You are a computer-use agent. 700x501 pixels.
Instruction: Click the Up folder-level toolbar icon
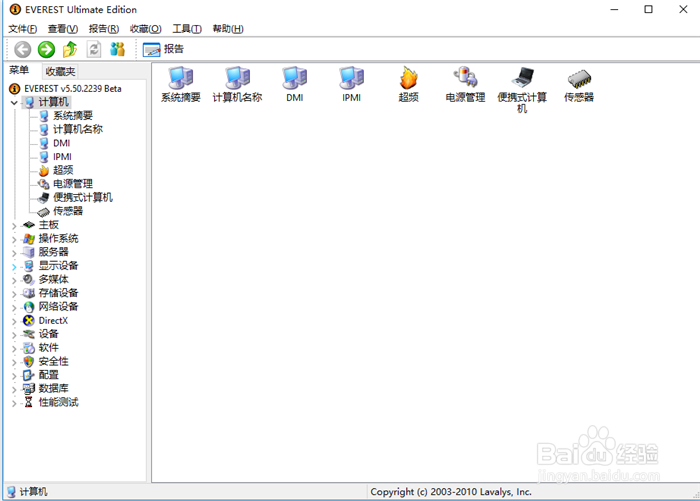(x=70, y=49)
